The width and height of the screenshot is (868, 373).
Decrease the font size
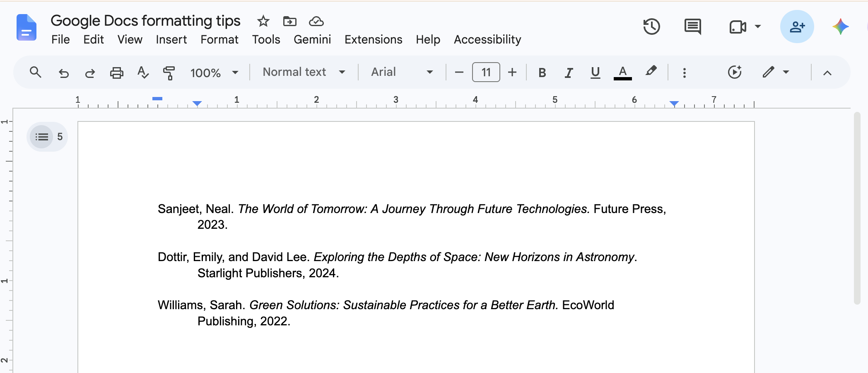pyautogui.click(x=459, y=72)
